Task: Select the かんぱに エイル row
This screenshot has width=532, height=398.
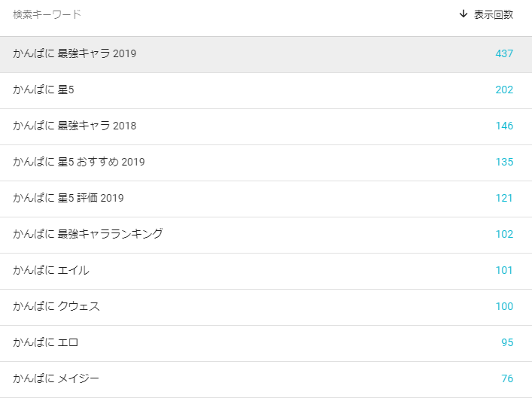Action: [x=266, y=271]
